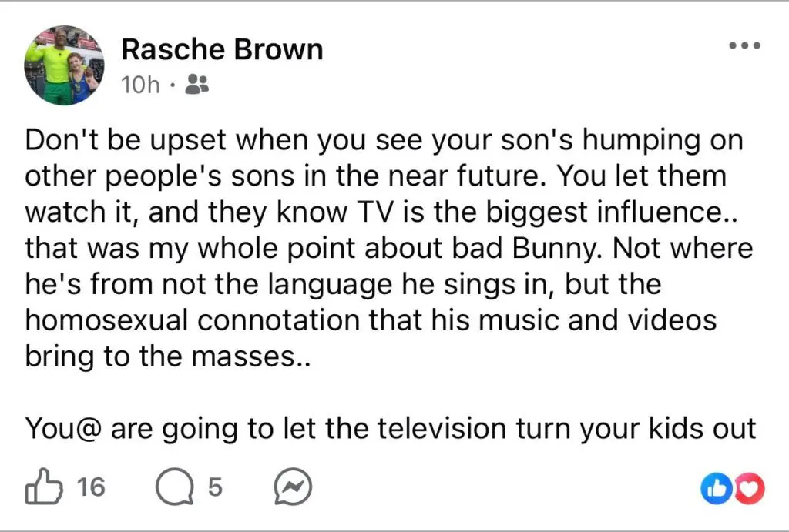This screenshot has width=789, height=532.
Task: Click the 10h post timestamp
Action: pyautogui.click(x=140, y=85)
